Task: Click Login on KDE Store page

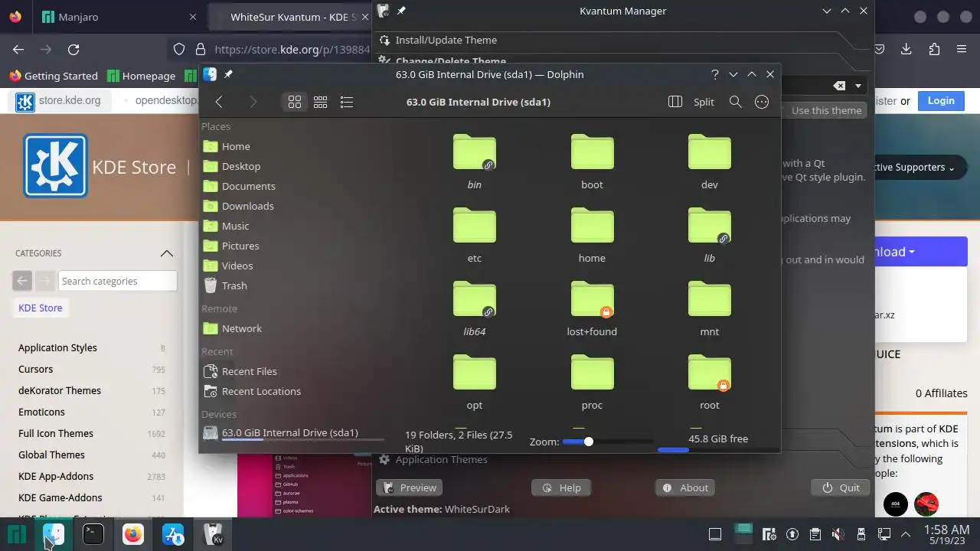Action: tap(941, 100)
